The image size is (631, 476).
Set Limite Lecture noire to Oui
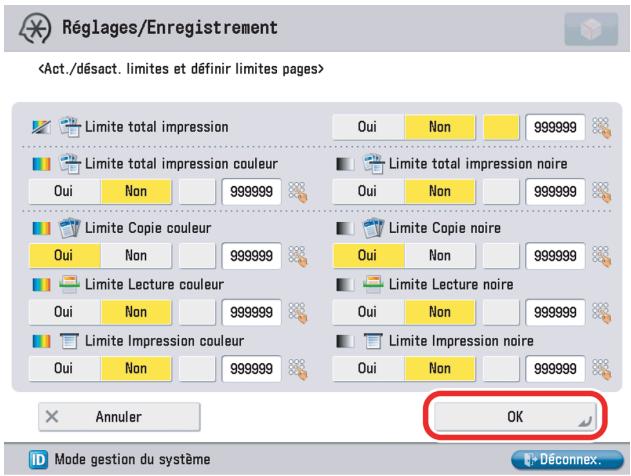(x=367, y=312)
